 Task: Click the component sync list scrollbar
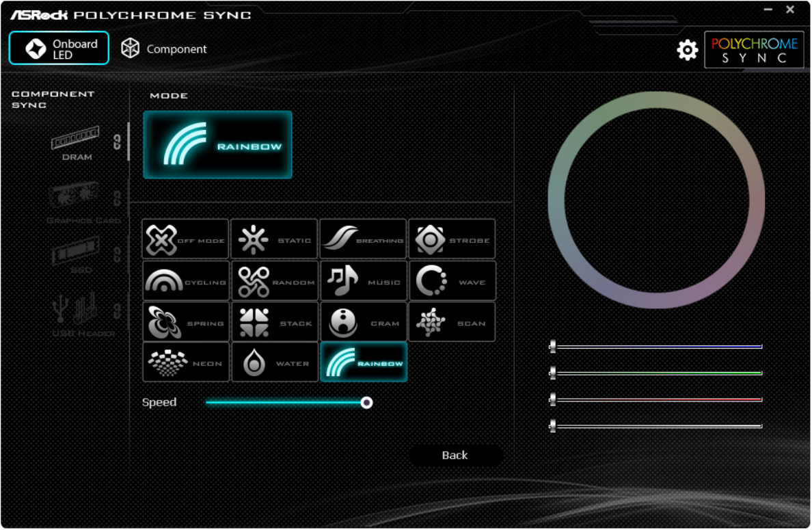point(128,142)
